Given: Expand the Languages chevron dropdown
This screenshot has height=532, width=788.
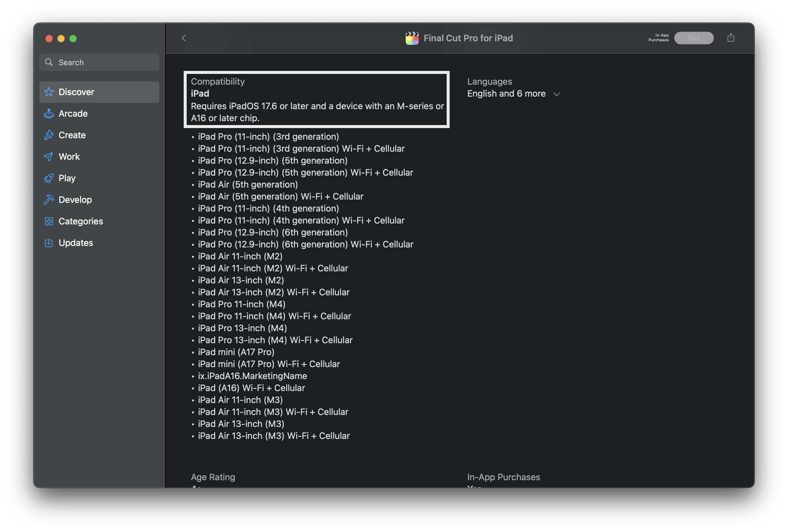Looking at the screenshot, I should [556, 94].
